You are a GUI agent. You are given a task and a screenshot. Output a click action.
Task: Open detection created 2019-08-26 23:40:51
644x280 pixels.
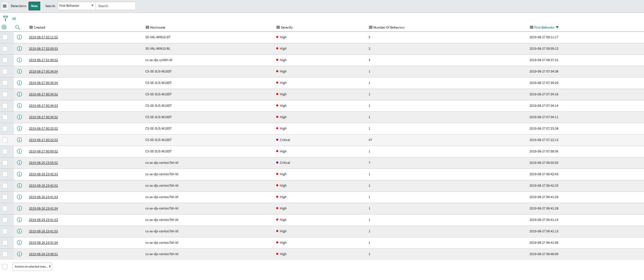pos(43,254)
